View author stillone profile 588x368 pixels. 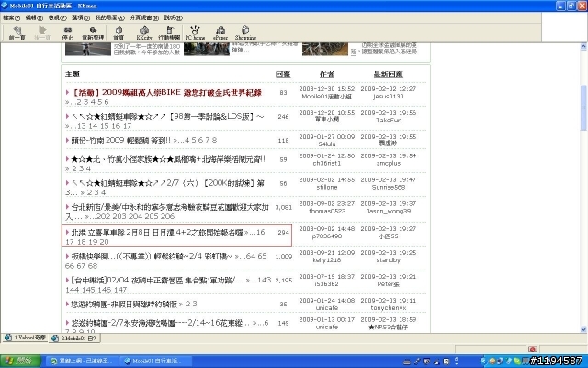[327, 187]
